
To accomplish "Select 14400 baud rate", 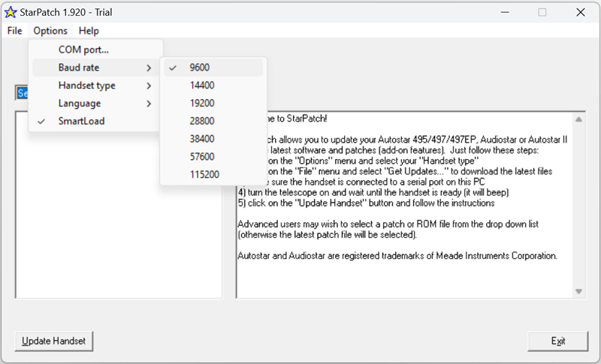I will click(202, 86).
